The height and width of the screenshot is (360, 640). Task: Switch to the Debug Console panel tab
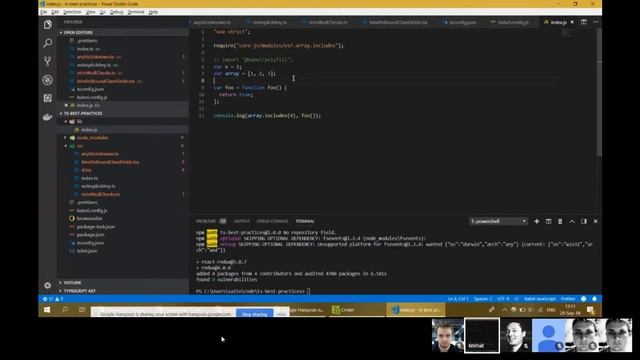pyautogui.click(x=272, y=221)
